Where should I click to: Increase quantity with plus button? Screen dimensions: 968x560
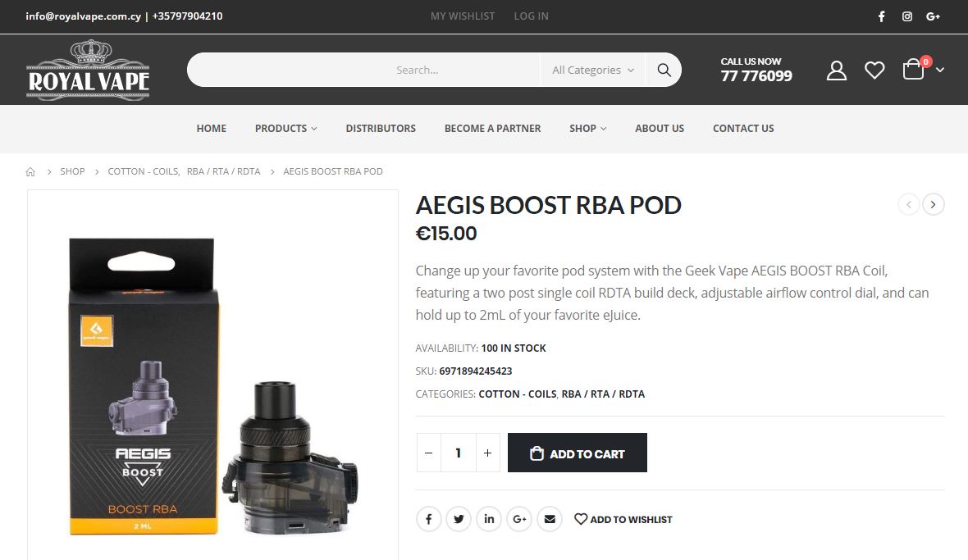click(488, 453)
